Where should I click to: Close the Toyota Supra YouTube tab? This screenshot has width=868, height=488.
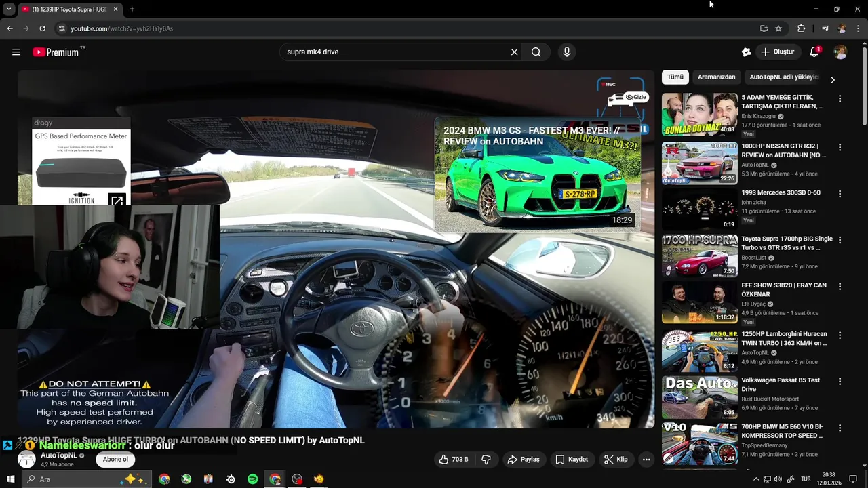(x=115, y=9)
